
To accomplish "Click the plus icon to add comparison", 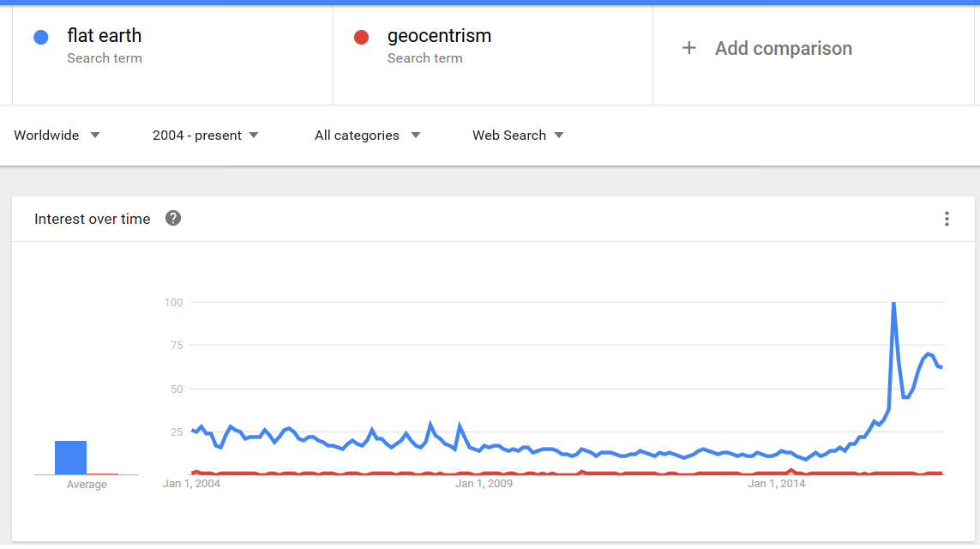I will point(688,48).
